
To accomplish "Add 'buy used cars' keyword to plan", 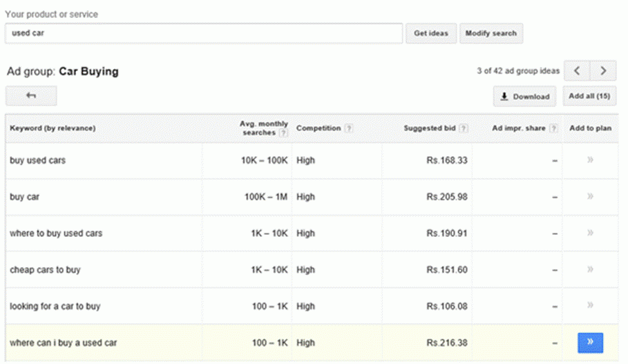I will point(590,160).
